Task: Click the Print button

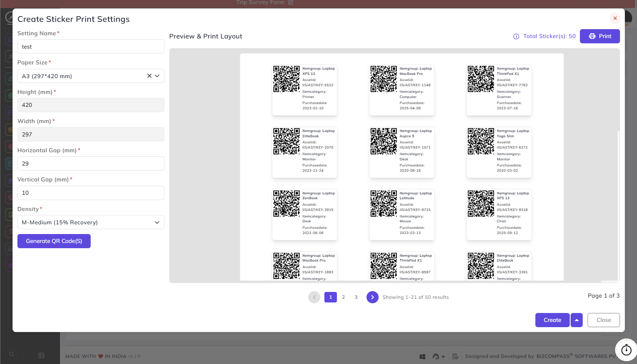Action: (x=600, y=36)
